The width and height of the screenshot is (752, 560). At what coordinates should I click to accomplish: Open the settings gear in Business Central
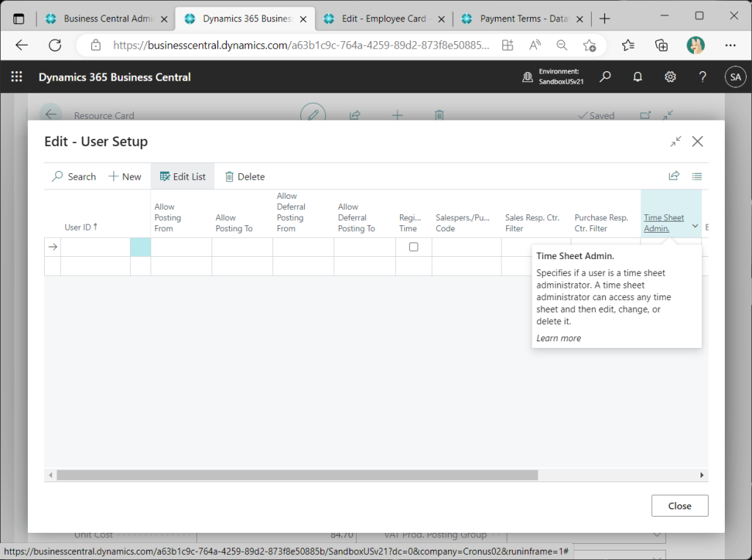coord(670,77)
